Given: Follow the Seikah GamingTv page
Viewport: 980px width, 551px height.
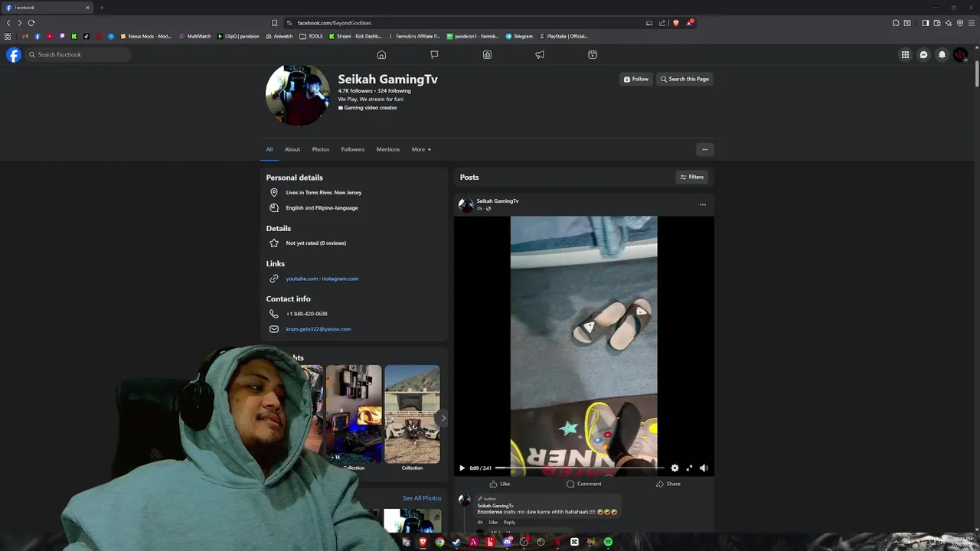Looking at the screenshot, I should (636, 79).
